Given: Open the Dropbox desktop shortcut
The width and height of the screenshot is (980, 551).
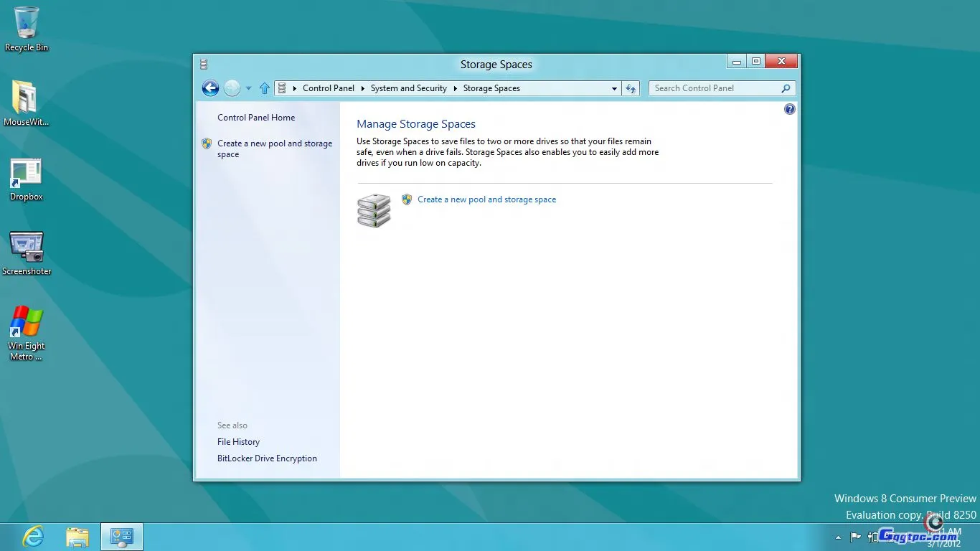Looking at the screenshot, I should click(27, 179).
